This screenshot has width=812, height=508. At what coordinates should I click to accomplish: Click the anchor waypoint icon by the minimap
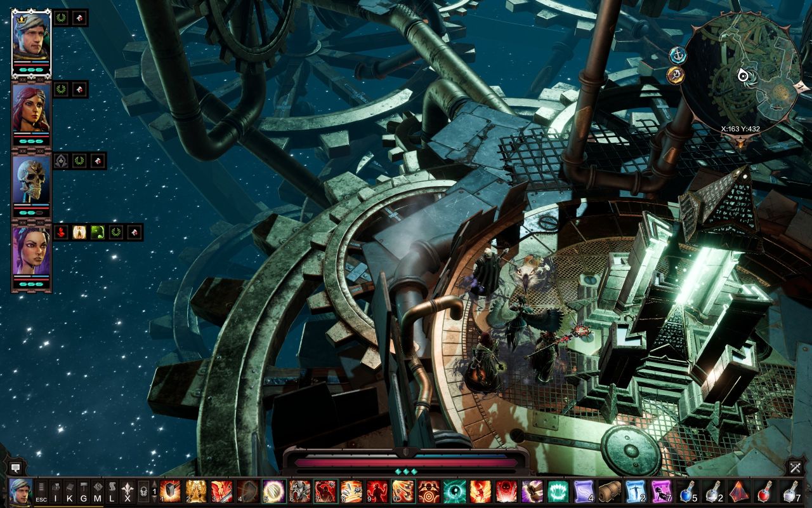tap(678, 55)
